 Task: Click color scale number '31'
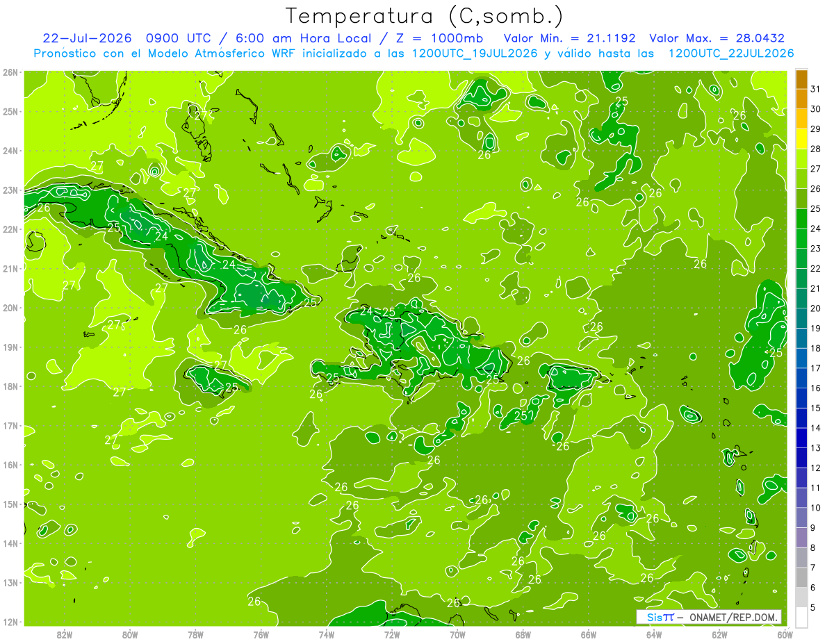pos(816,89)
